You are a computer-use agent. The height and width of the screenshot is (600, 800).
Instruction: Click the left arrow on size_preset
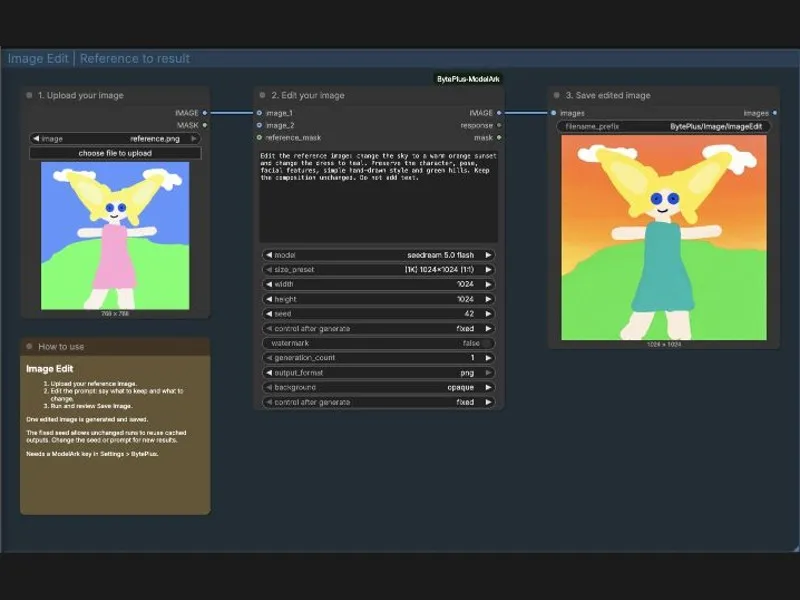269,269
